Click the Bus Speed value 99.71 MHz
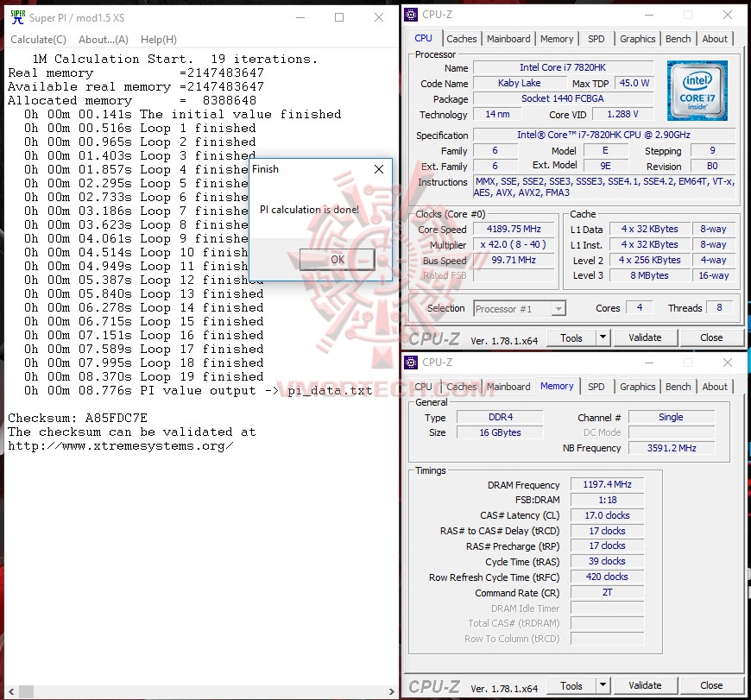Viewport: 751px width, 700px height. click(514, 260)
